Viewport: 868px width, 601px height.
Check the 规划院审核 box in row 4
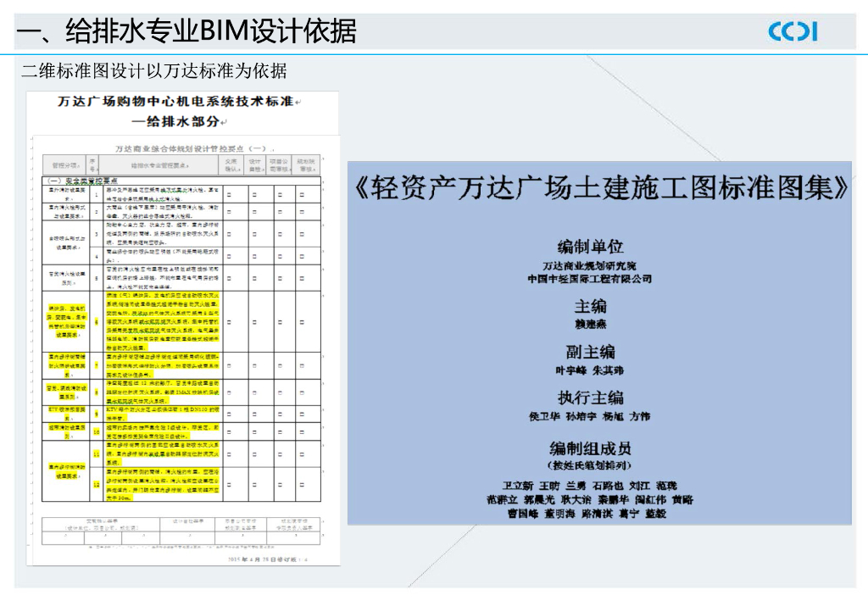tap(303, 257)
